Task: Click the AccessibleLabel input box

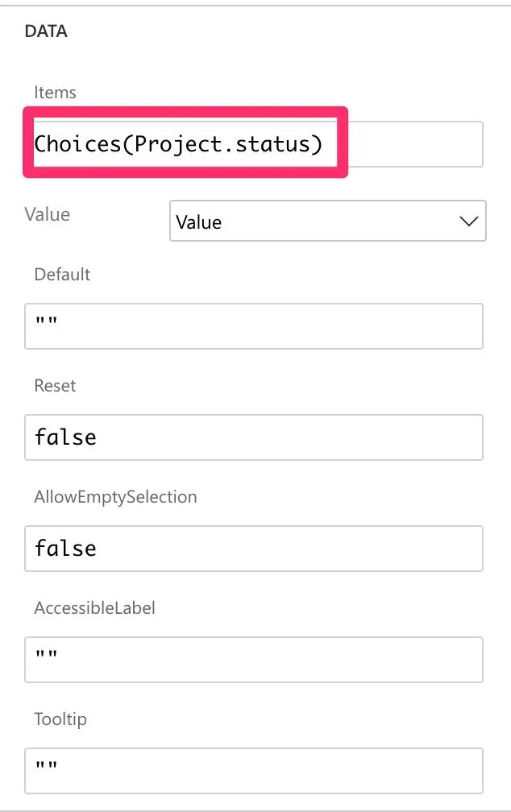Action: click(x=254, y=660)
